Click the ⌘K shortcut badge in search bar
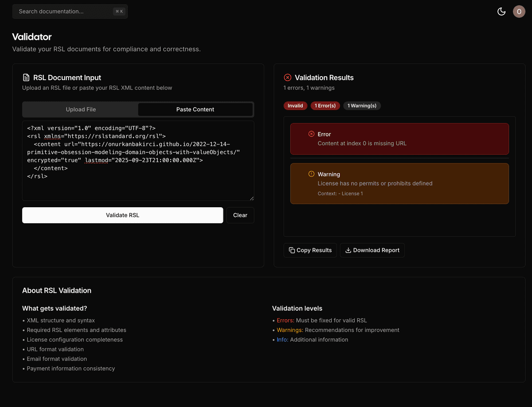Screen dimensions: 532x407 tap(119, 11)
